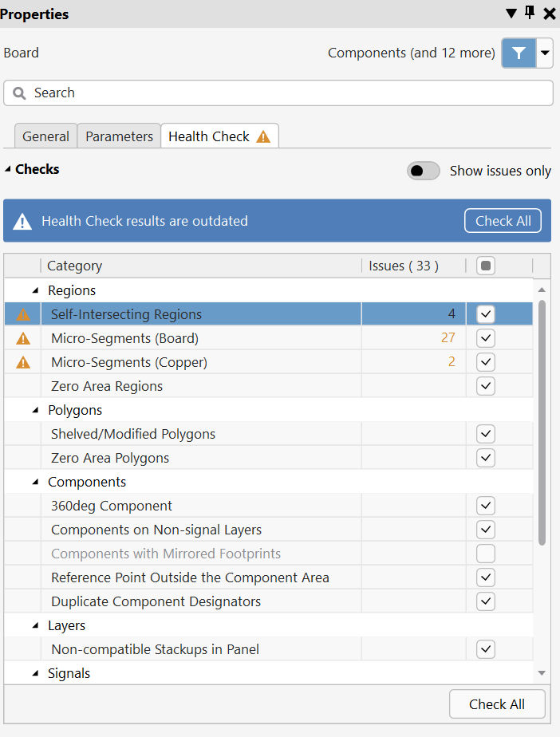
Task: Open the Parameters tab
Action: point(119,136)
